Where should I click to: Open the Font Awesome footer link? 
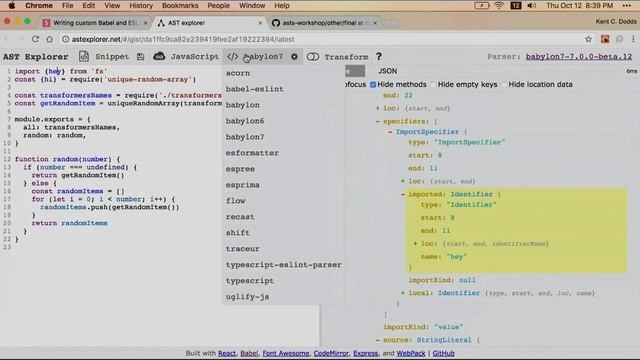286,353
